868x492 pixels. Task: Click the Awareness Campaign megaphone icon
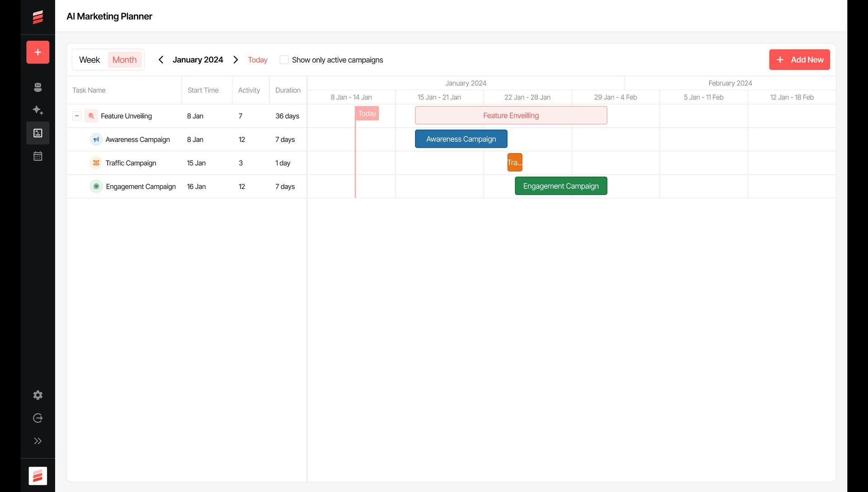point(96,140)
